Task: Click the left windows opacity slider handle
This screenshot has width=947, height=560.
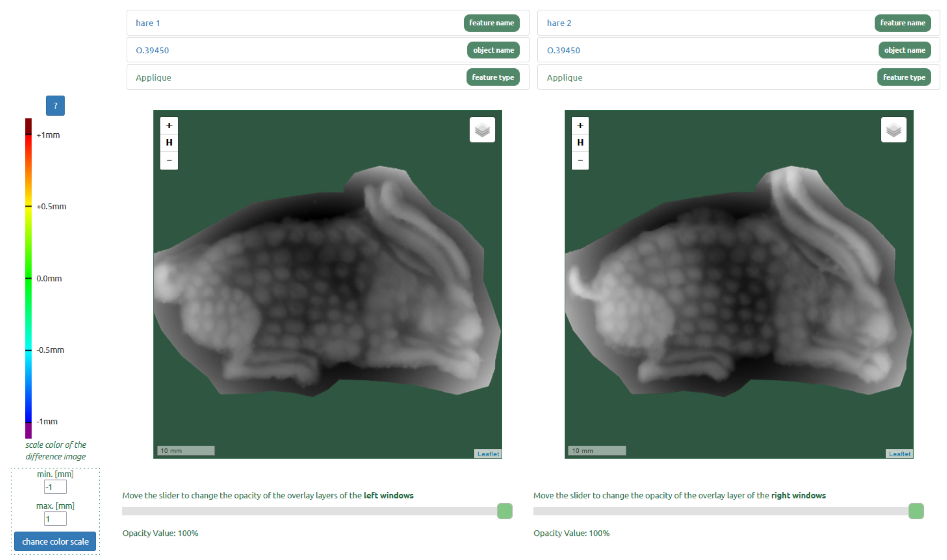Action: [504, 511]
